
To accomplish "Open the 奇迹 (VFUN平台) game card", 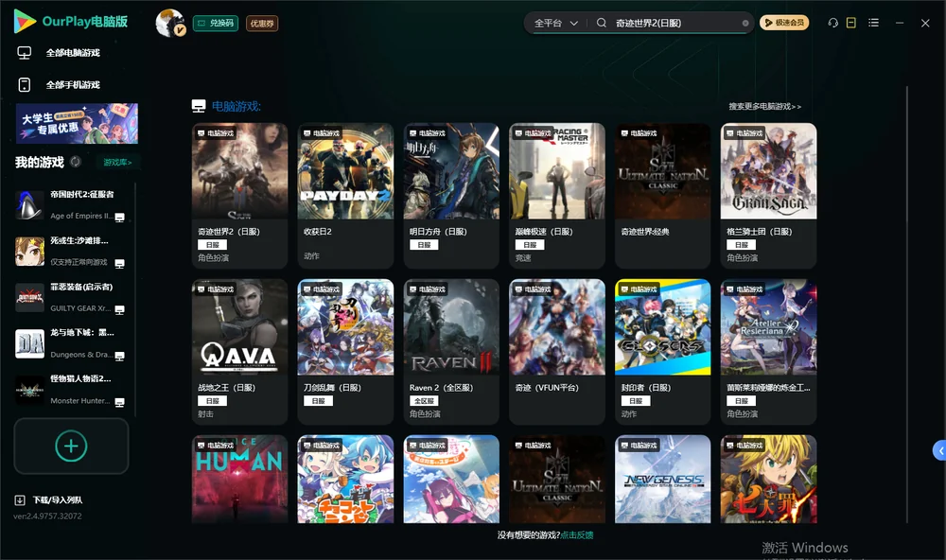I will coord(557,351).
